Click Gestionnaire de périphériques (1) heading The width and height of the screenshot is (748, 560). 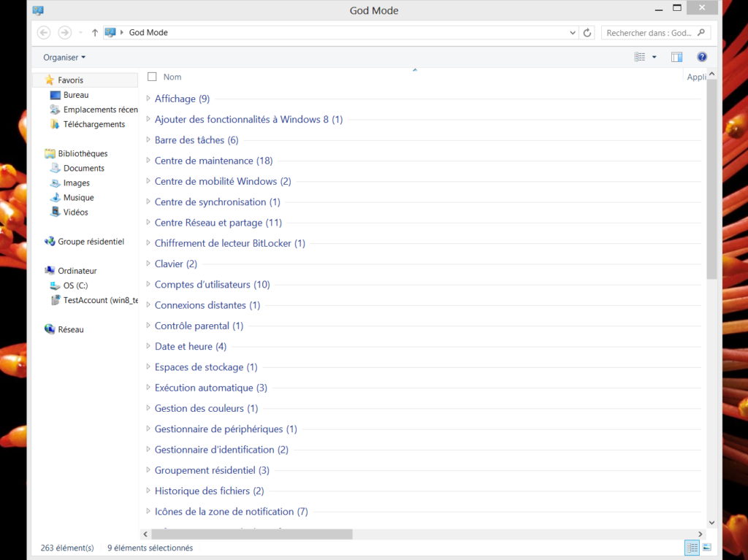click(226, 429)
